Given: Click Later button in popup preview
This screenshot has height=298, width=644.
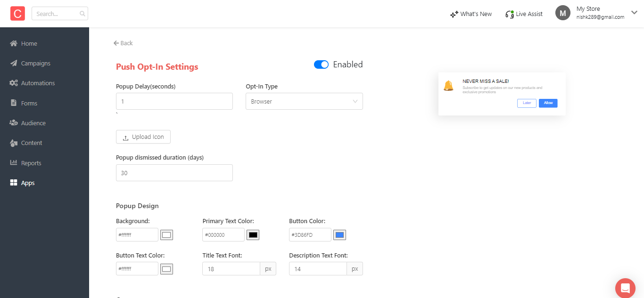Looking at the screenshot, I should (527, 103).
